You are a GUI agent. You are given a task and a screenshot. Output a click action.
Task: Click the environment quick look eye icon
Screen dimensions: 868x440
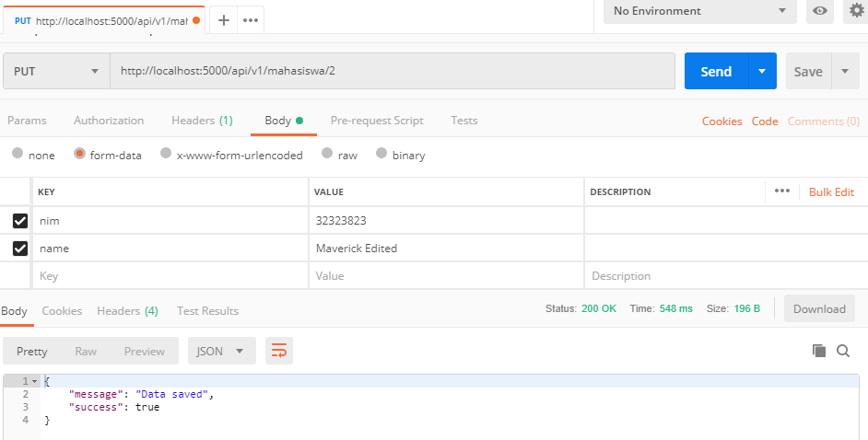pyautogui.click(x=820, y=10)
